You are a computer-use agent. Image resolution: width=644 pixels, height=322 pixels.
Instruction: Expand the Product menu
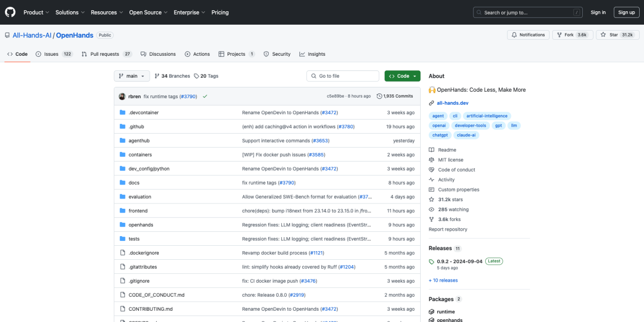point(36,12)
